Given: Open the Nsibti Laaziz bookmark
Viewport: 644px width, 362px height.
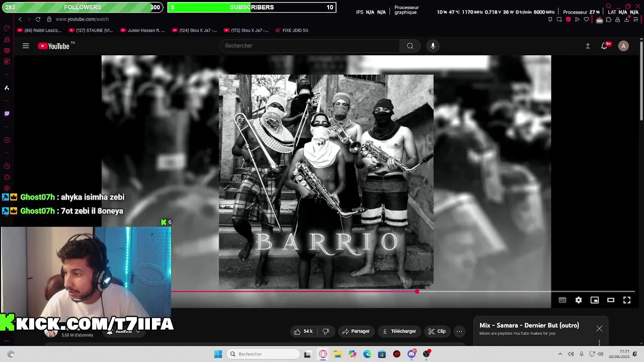Looking at the screenshot, I should tap(39, 30).
